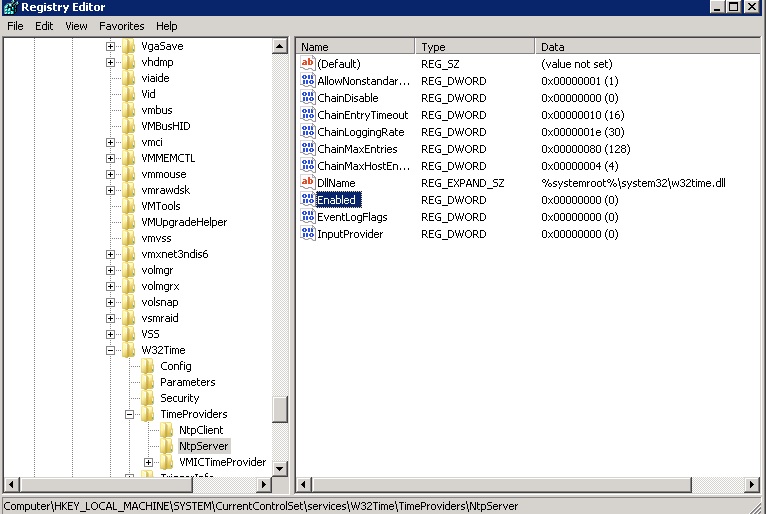The image size is (766, 514).
Task: Sort values by Name column header
Action: pos(355,47)
